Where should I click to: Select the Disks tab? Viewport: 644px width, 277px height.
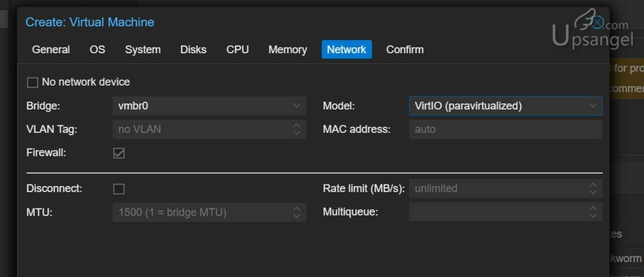tap(193, 50)
